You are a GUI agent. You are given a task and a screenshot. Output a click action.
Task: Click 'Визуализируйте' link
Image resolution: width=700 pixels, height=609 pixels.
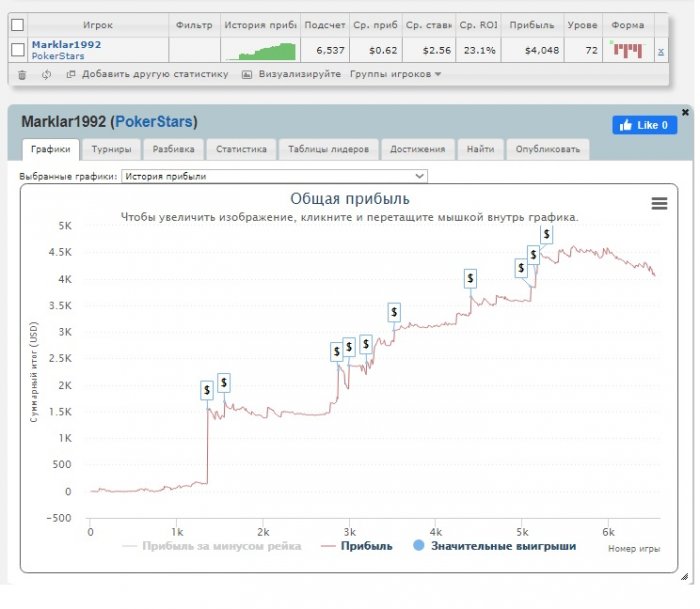click(x=300, y=74)
